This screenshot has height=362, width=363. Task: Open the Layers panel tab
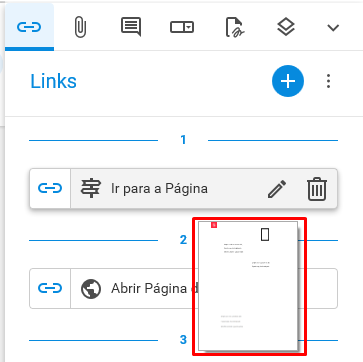286,27
